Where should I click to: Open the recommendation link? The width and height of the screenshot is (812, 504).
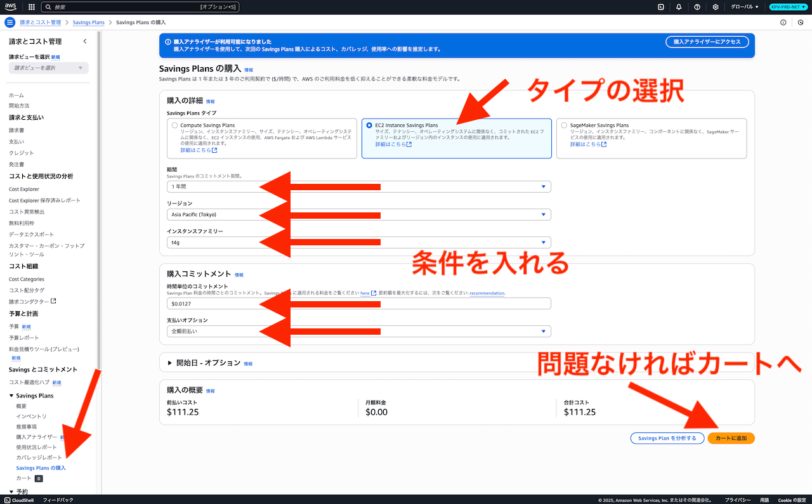[x=487, y=294]
